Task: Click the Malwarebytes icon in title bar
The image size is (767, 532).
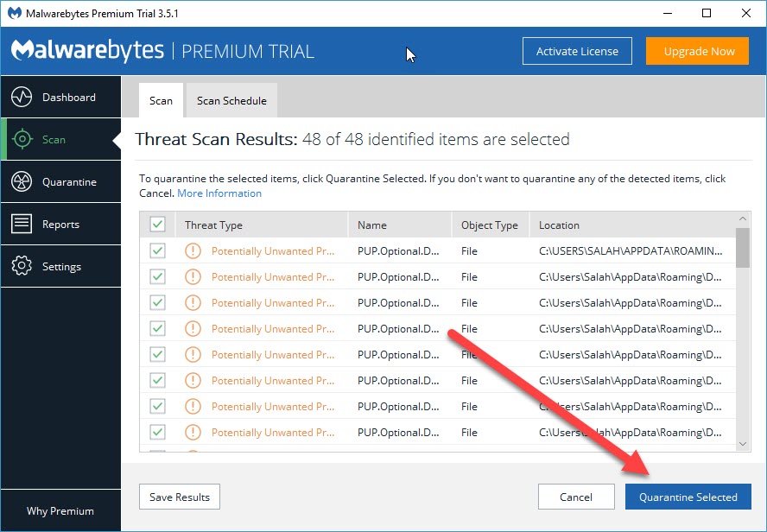Action: point(14,13)
